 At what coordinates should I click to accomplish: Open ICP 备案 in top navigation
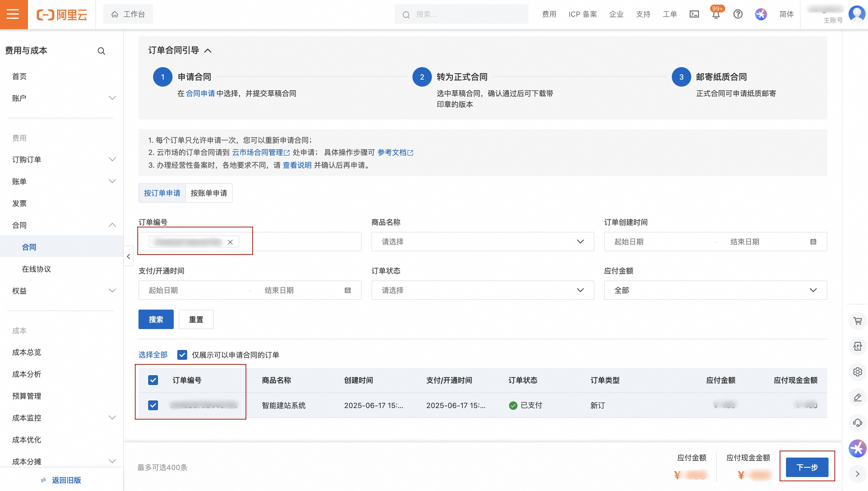click(x=583, y=14)
